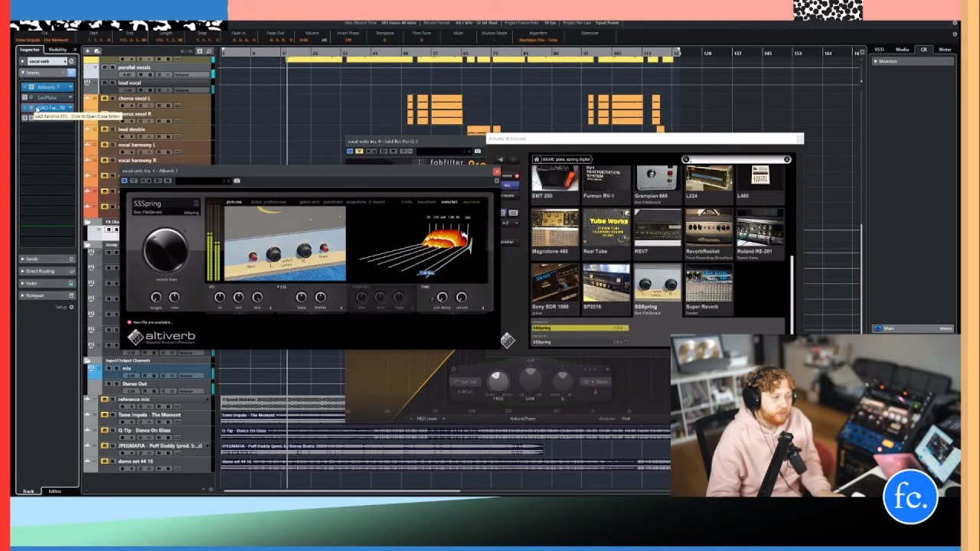Go to IR browser home icon

point(537,159)
